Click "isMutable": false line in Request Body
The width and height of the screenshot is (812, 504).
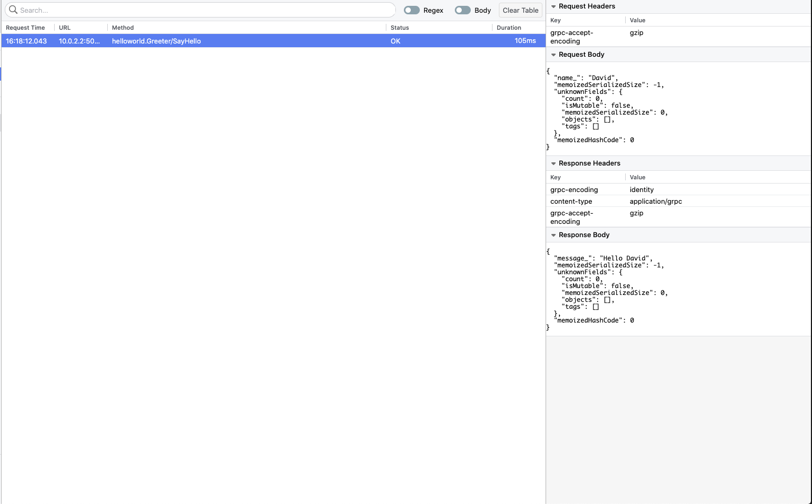tap(598, 106)
